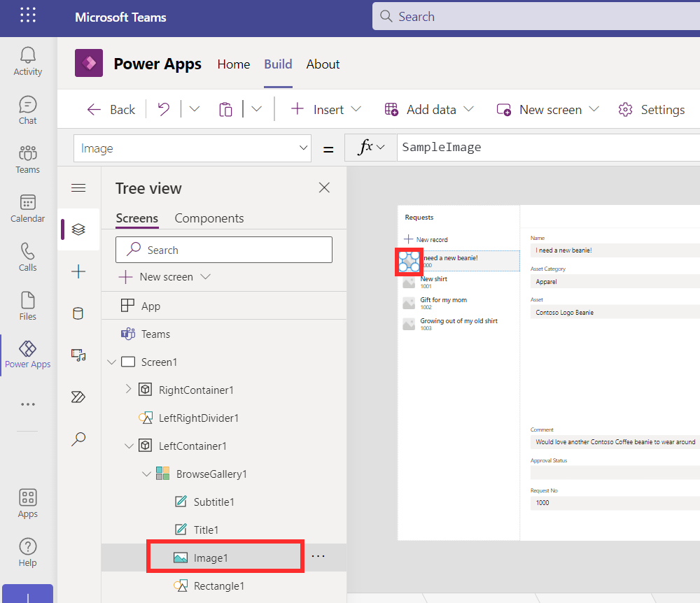
Task: Open Apps store in Teams sidebar
Action: 28,504
